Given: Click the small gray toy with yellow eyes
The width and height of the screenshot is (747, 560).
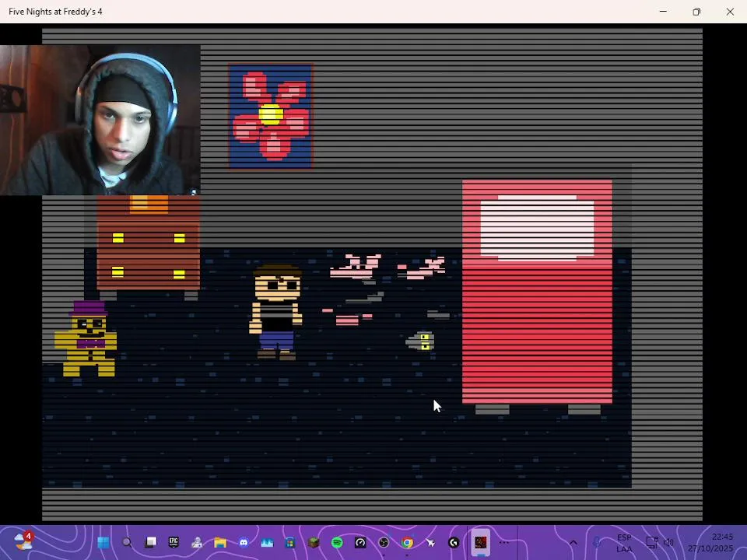Looking at the screenshot, I should tap(420, 341).
